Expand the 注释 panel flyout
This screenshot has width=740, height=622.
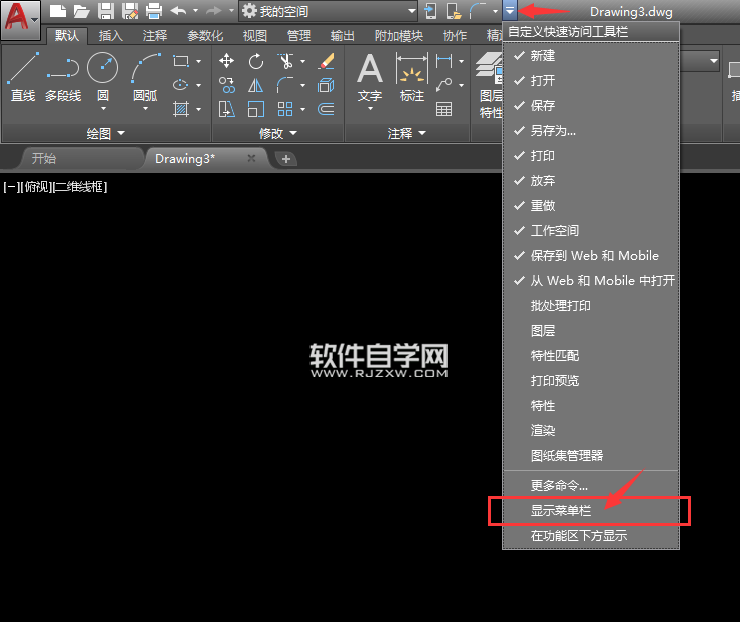click(x=407, y=134)
